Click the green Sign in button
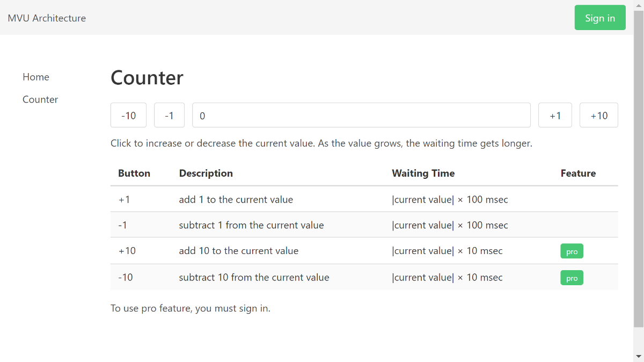Image resolution: width=644 pixels, height=362 pixels. tap(599, 18)
